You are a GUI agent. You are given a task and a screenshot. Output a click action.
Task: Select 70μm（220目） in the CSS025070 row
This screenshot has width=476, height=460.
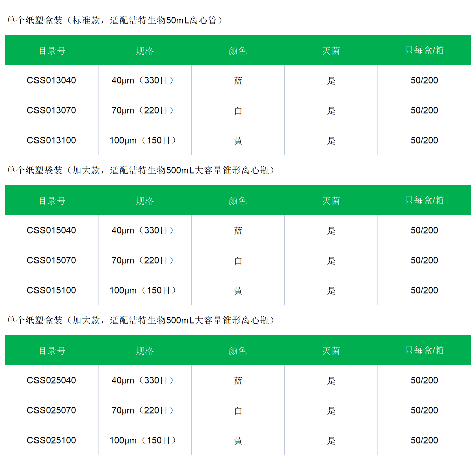pyautogui.click(x=144, y=410)
